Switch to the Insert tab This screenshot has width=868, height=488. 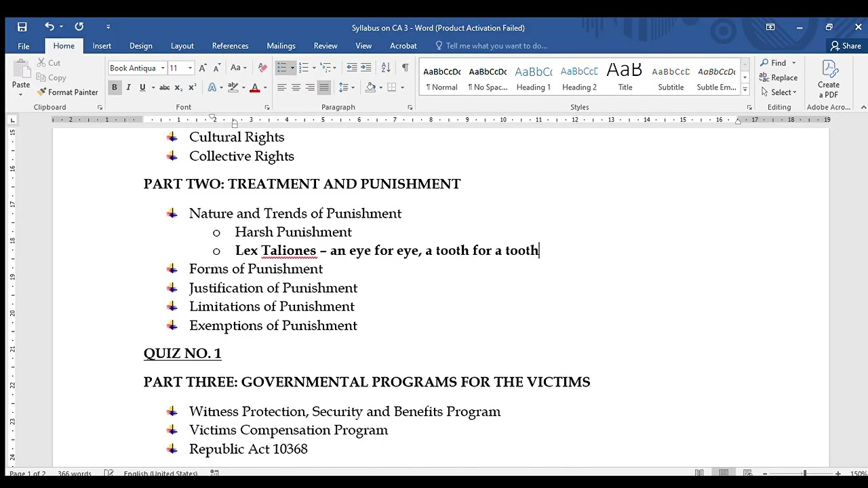[102, 46]
